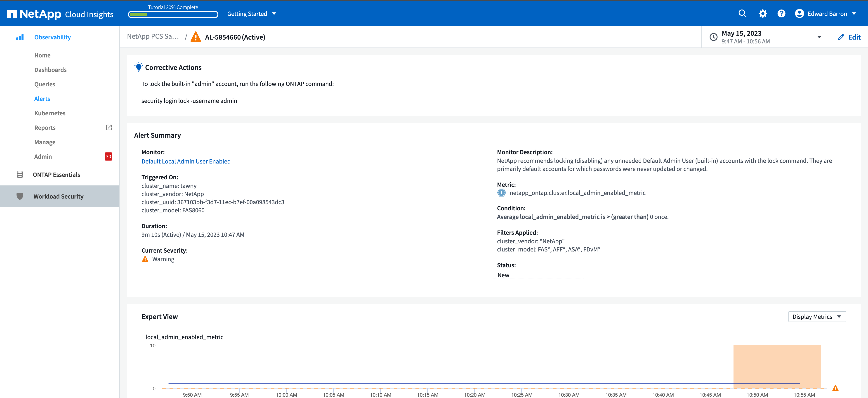Click the search magnifier icon
The width and height of the screenshot is (868, 398).
click(x=742, y=14)
